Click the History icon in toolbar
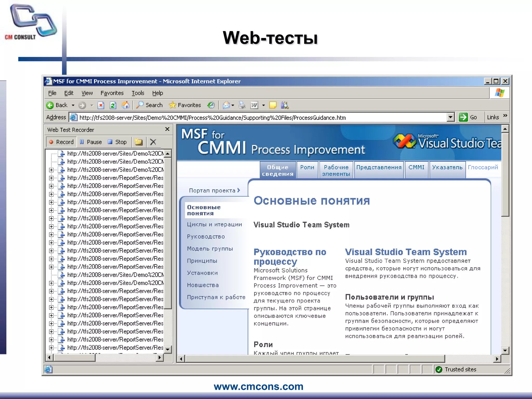The width and height of the screenshot is (532, 399). [211, 105]
